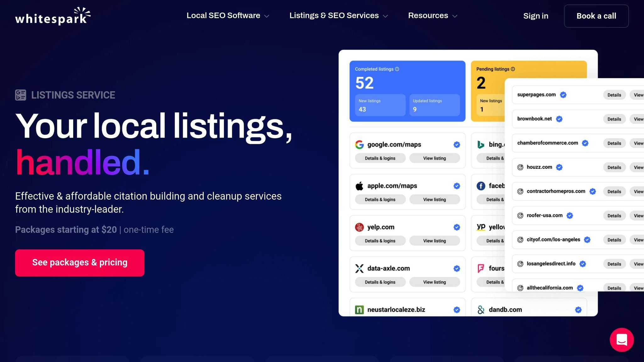Click the Book a call button
The image size is (644, 362).
(x=596, y=16)
